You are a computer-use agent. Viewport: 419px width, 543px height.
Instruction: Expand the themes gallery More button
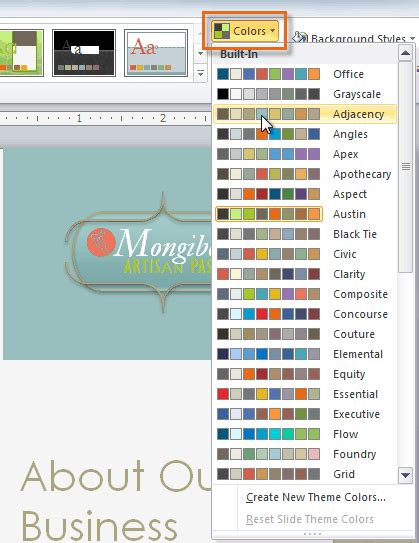point(200,73)
